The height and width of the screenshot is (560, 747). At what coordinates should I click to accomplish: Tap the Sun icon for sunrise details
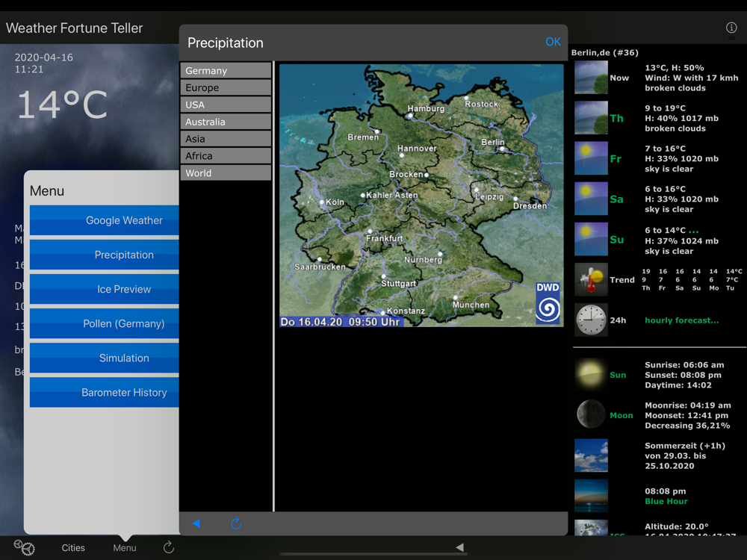[x=591, y=375]
